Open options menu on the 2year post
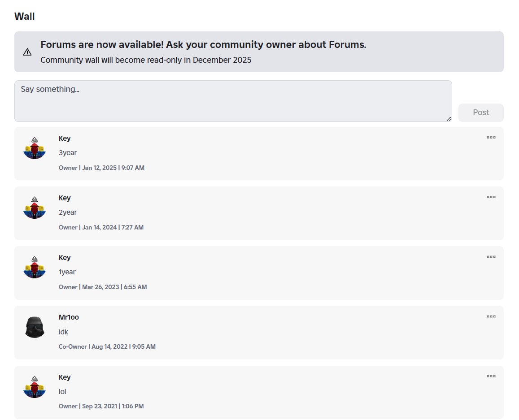Screen dimensions: 519x420 (491, 197)
